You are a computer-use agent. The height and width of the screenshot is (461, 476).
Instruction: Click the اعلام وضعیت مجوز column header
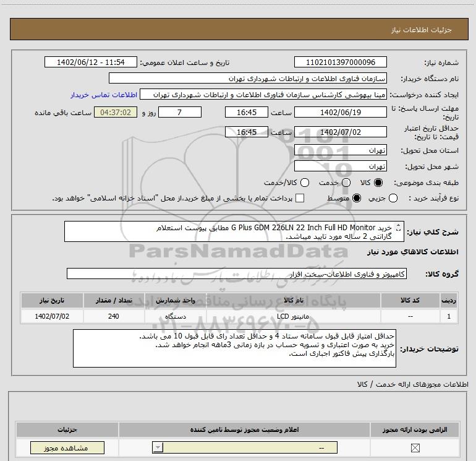click(x=244, y=429)
